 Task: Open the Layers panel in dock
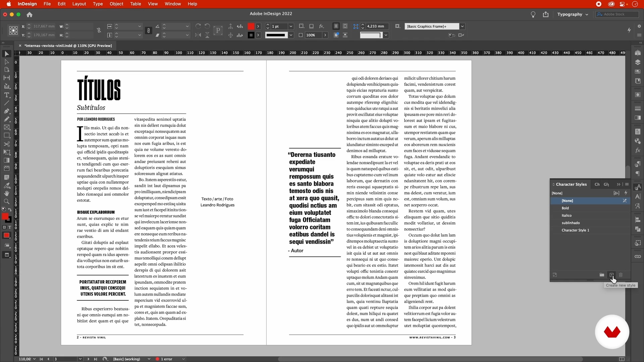(x=638, y=62)
